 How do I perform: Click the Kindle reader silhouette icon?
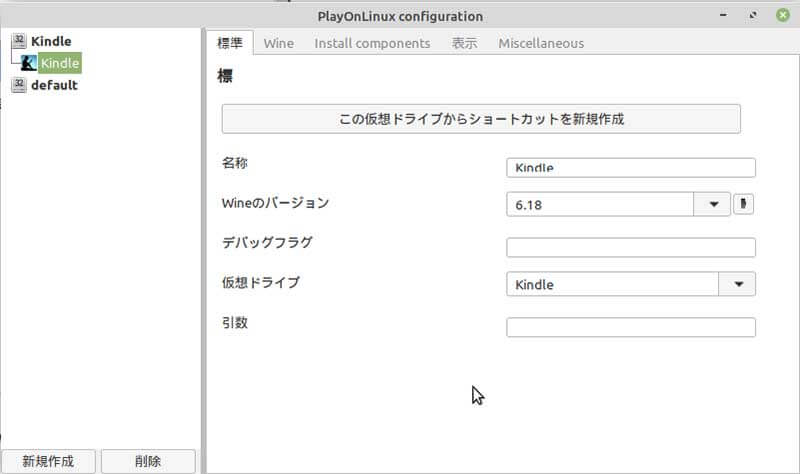(x=29, y=63)
